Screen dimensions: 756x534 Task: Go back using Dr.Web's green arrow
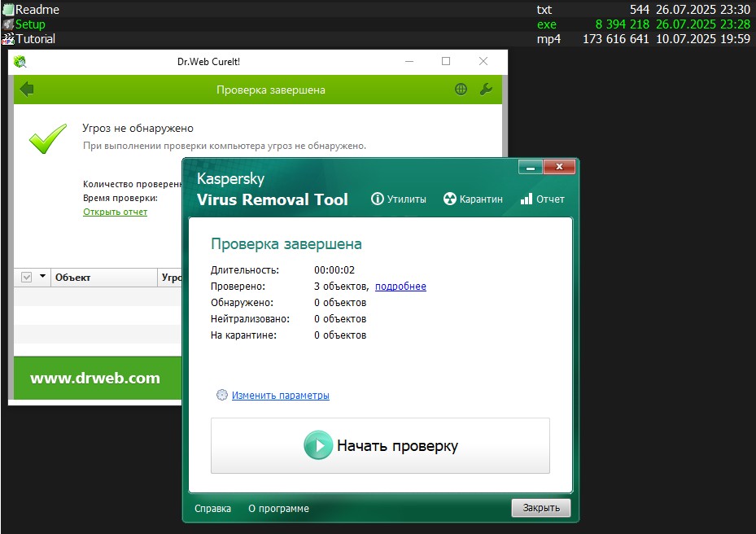click(27, 90)
